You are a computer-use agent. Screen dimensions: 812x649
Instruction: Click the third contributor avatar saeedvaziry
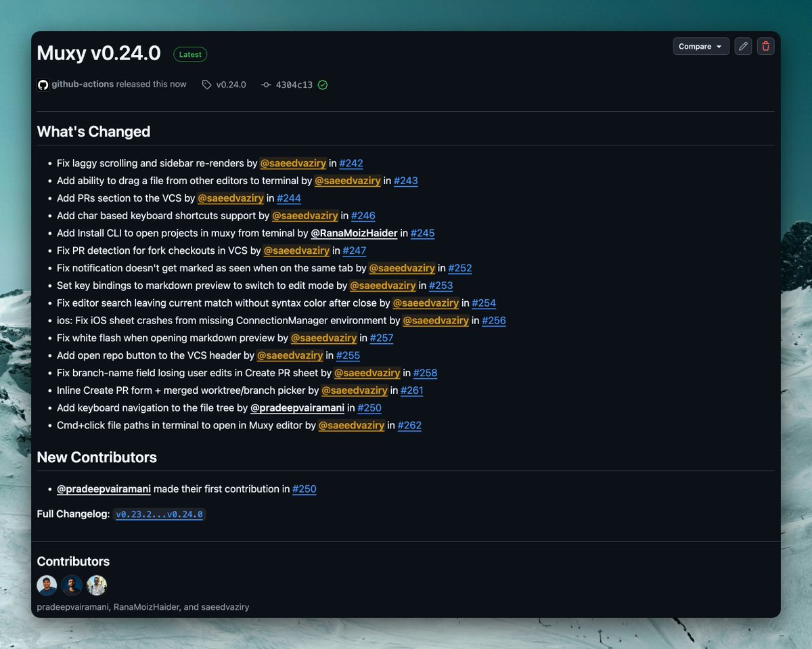pos(97,585)
